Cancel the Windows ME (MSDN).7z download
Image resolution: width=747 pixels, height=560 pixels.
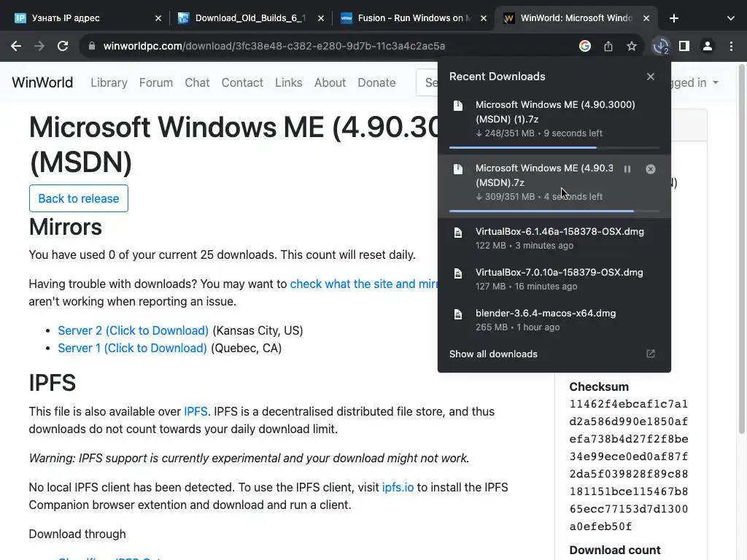click(650, 169)
